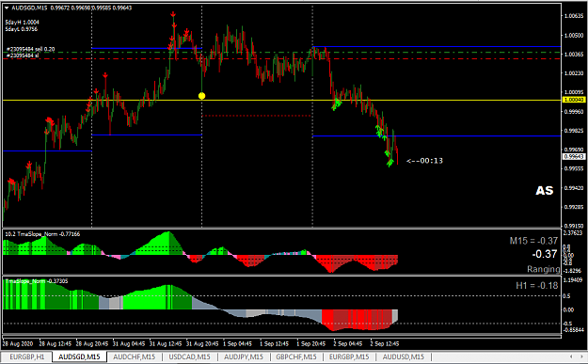Click the 'Ranging' status text

coord(544,269)
